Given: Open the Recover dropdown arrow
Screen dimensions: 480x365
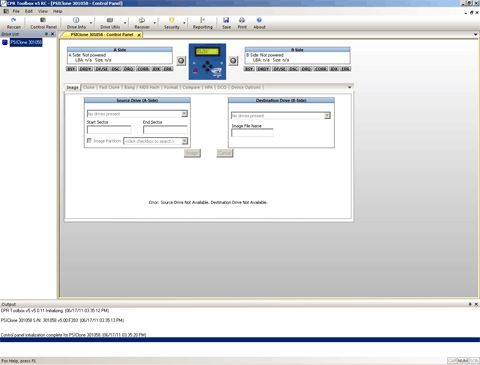Looking at the screenshot, I should click(x=154, y=23).
